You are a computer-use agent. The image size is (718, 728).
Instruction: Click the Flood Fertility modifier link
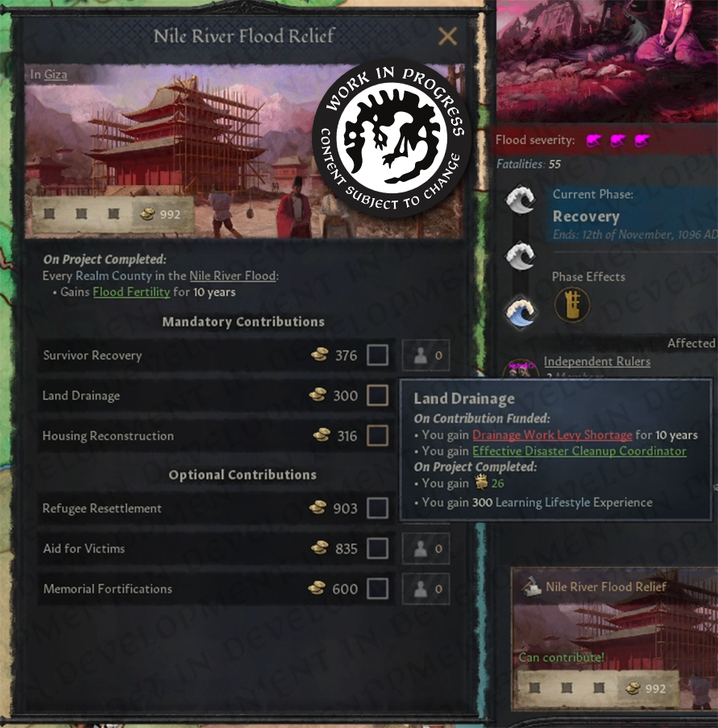point(131,292)
